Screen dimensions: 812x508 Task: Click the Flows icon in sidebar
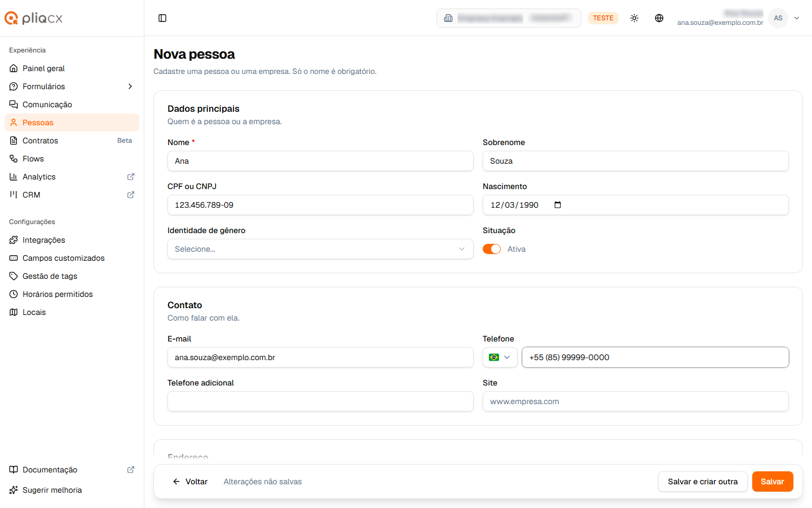14,159
